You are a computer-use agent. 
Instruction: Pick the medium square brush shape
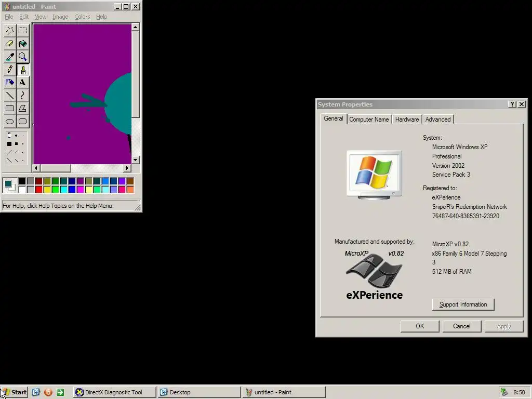(x=16, y=144)
